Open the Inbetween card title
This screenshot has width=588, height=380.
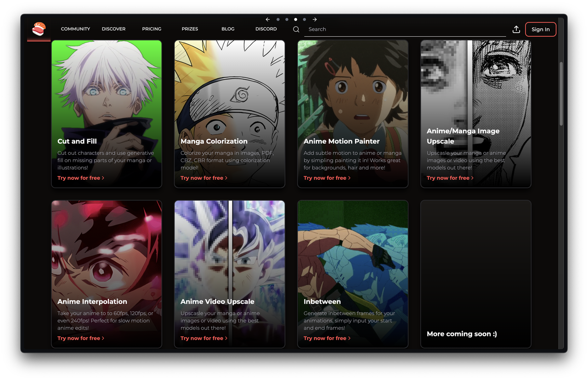322,302
